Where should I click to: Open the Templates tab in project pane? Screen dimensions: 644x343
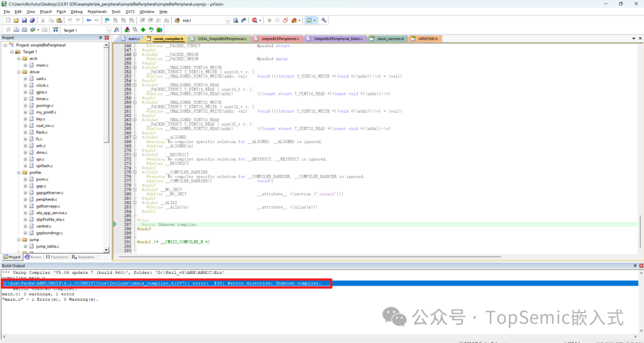[x=83, y=257]
